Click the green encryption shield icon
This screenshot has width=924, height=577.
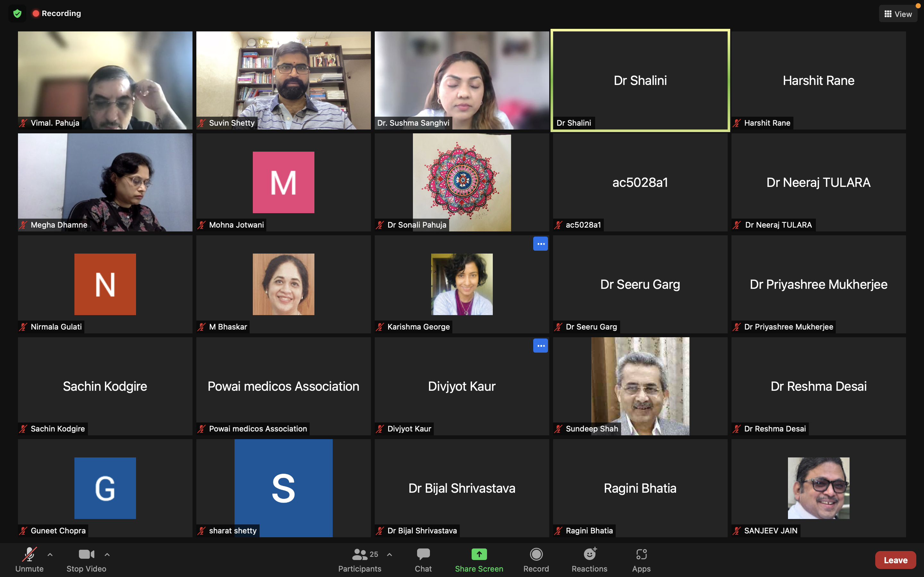17,14
